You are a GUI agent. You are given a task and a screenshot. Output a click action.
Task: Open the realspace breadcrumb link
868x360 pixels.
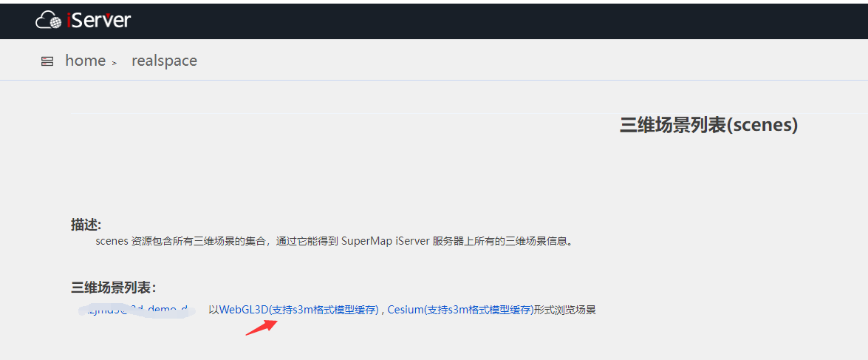(165, 61)
